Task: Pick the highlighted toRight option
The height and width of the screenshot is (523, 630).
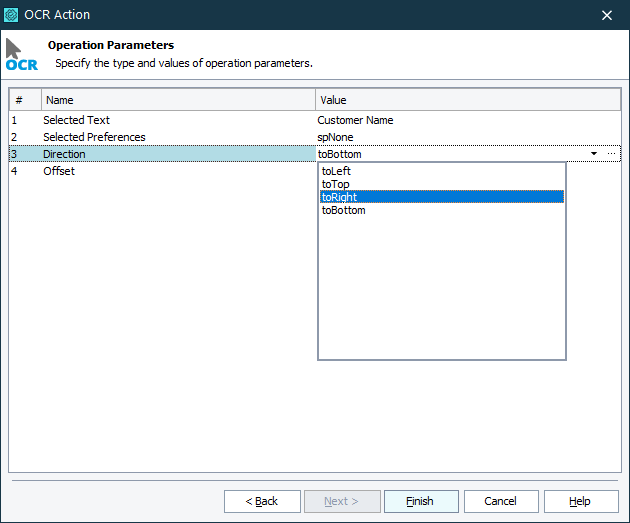Action: coord(339,197)
